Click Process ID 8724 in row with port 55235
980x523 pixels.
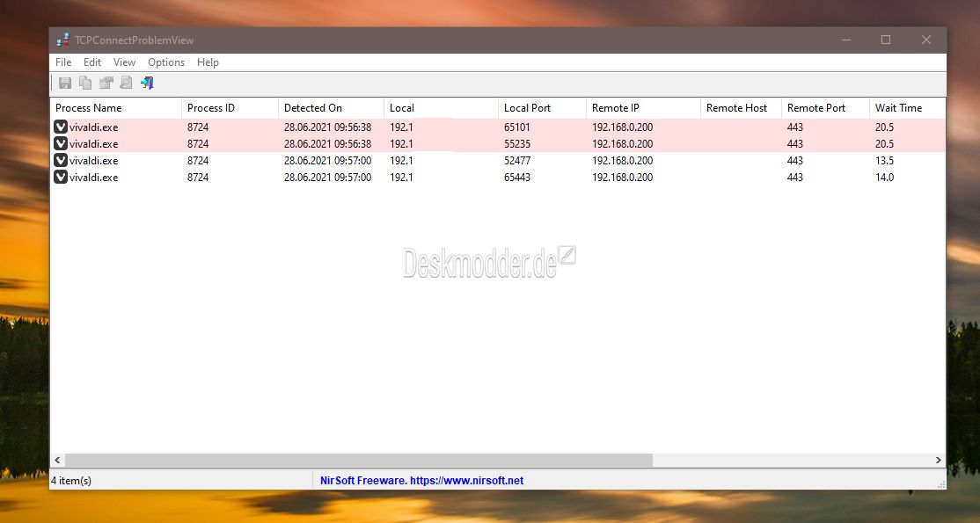pyautogui.click(x=198, y=144)
